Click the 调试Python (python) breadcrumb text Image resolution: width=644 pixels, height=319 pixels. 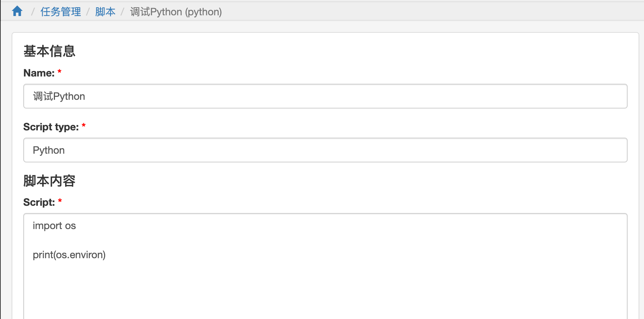click(x=176, y=12)
